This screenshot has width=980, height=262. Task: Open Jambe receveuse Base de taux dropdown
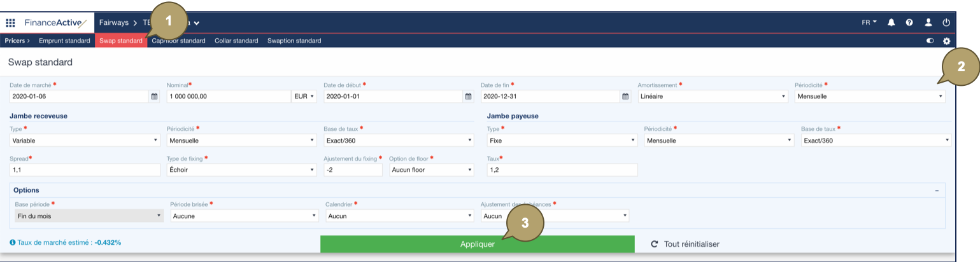(399, 140)
